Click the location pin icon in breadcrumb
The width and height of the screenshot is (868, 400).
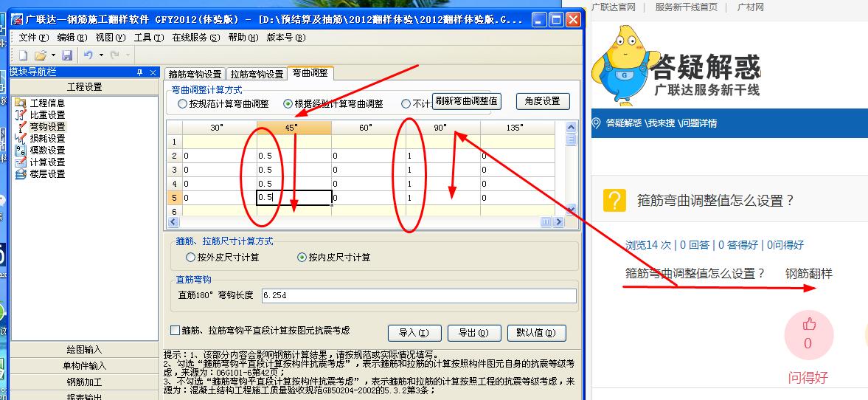point(596,123)
